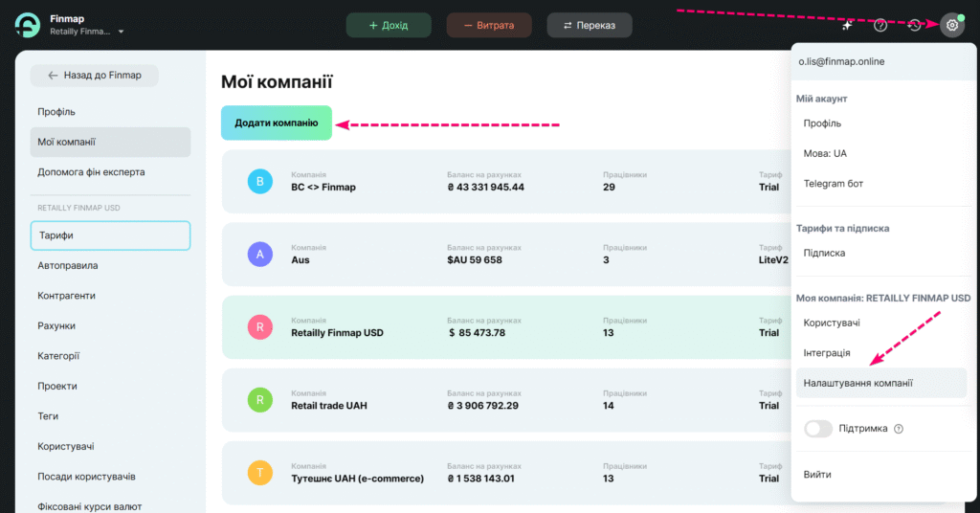Expand the Retailly Finmap company dropdown
The height and width of the screenshot is (513, 980).
pos(122,32)
